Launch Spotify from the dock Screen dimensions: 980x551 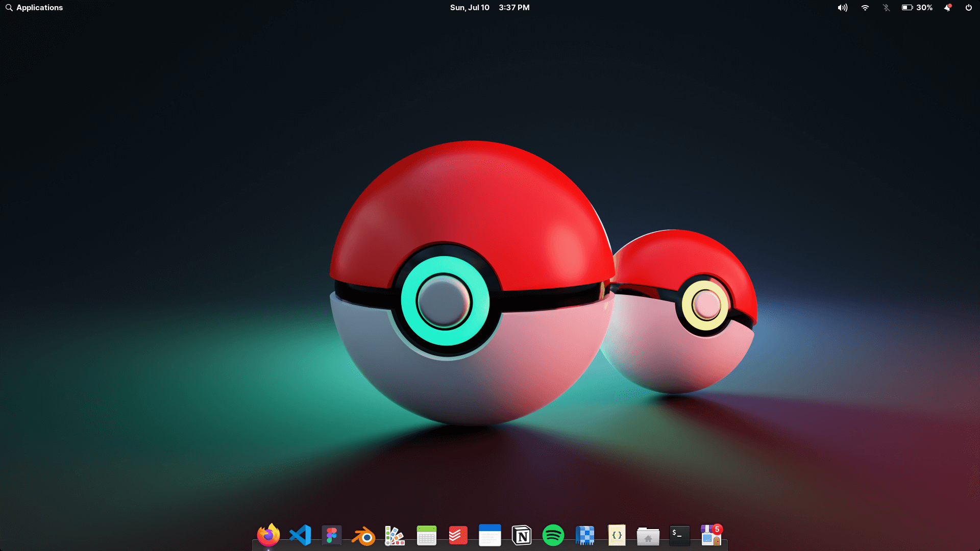[x=553, y=535]
